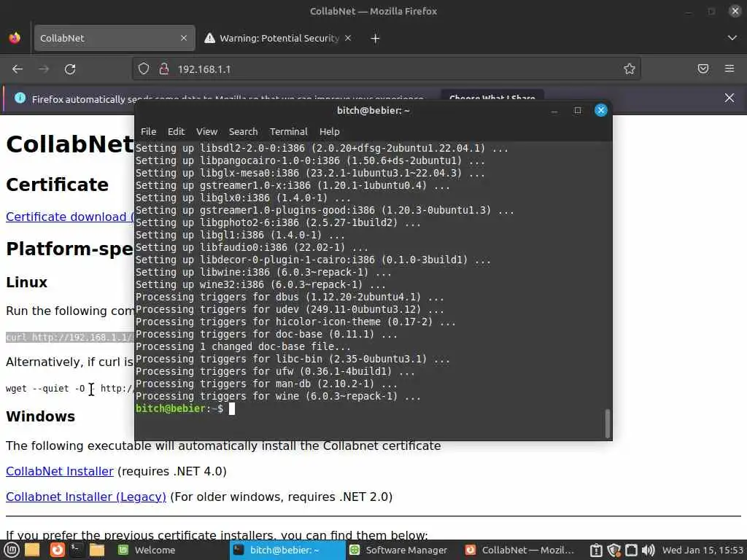Open the clock calendar Wed Jan 15
This screenshot has width=747, height=560.
coord(703,550)
